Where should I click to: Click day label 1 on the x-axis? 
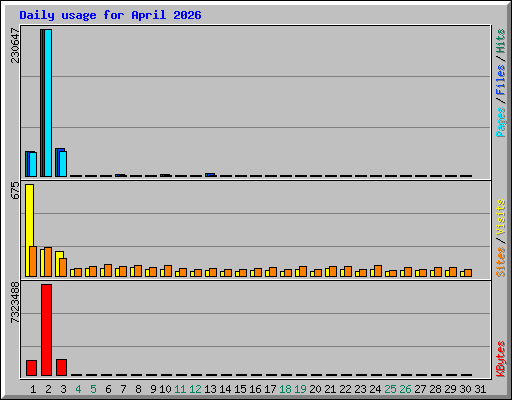33,389
